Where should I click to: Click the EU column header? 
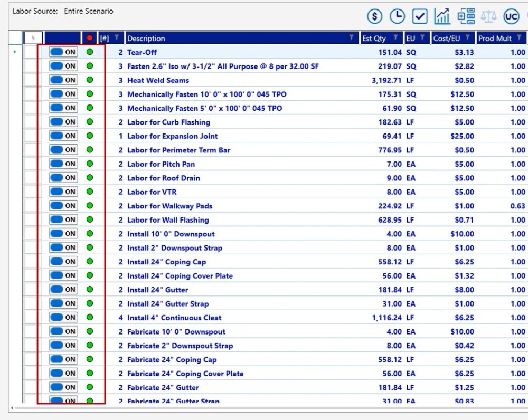pyautogui.click(x=410, y=38)
